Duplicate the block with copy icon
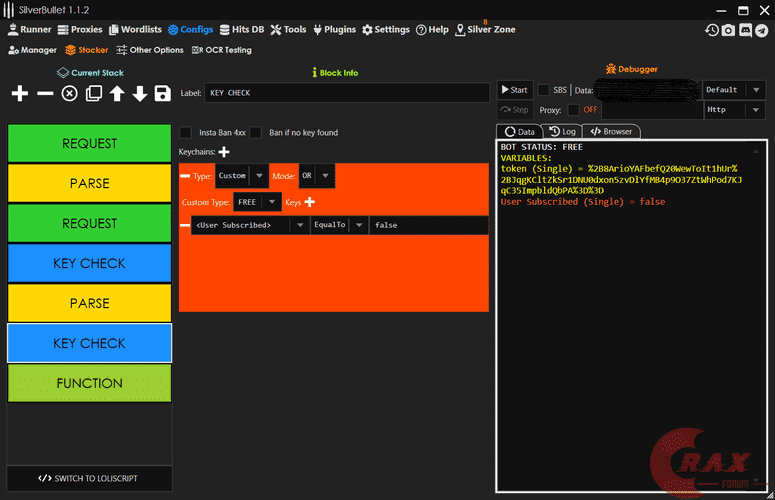Image resolution: width=775 pixels, height=500 pixels. (x=93, y=93)
